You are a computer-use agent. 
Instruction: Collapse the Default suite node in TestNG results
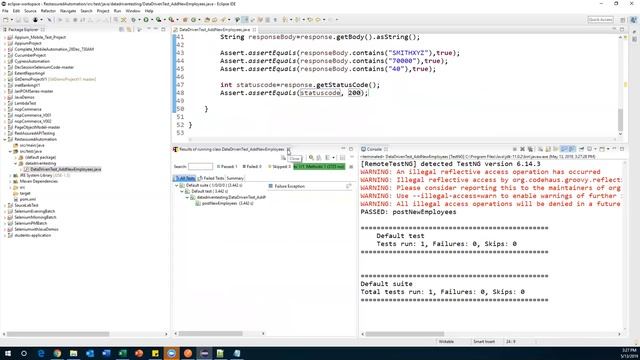[177, 185]
